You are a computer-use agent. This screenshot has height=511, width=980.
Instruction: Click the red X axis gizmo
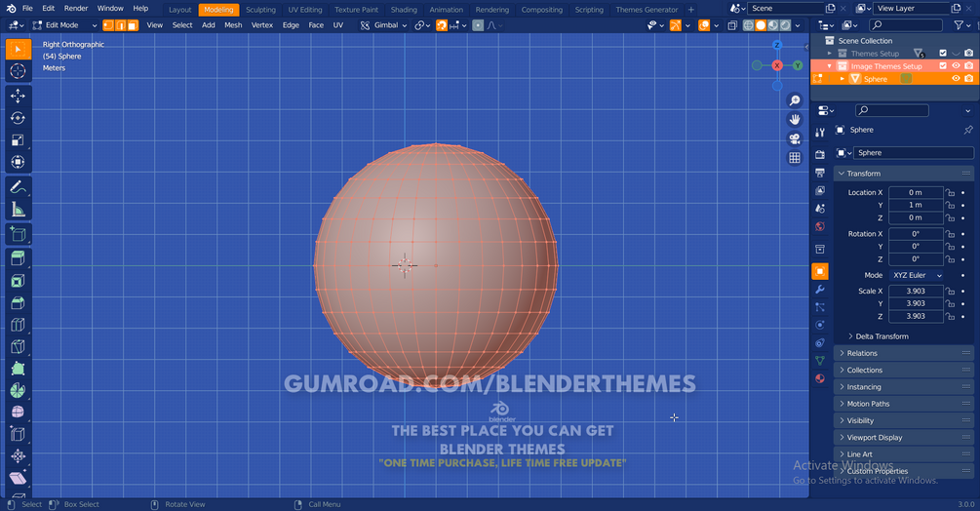[777, 65]
